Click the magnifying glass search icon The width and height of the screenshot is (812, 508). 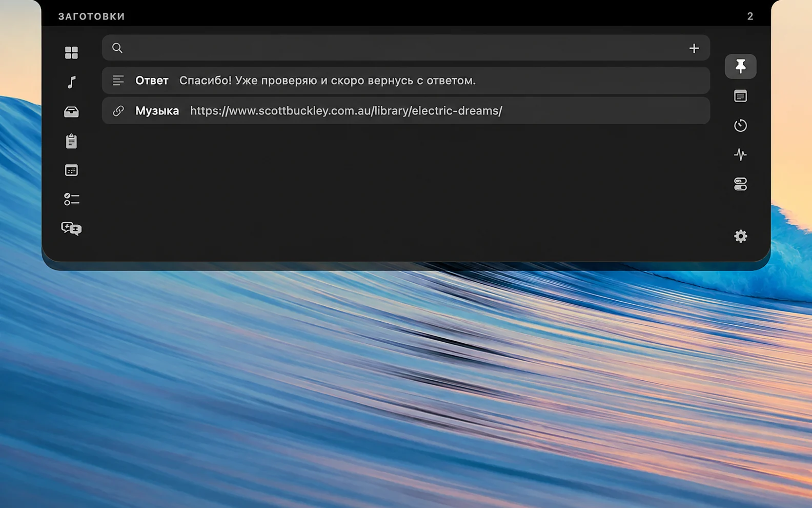[x=117, y=48]
